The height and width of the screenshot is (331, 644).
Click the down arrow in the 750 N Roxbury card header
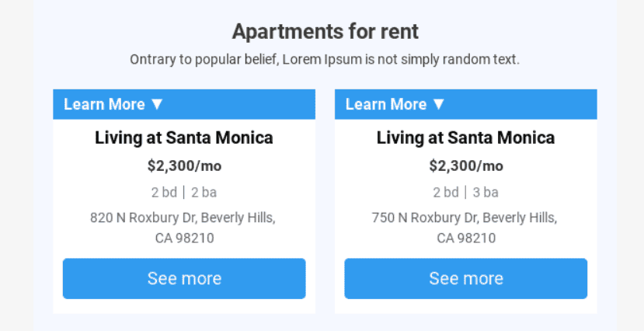439,104
